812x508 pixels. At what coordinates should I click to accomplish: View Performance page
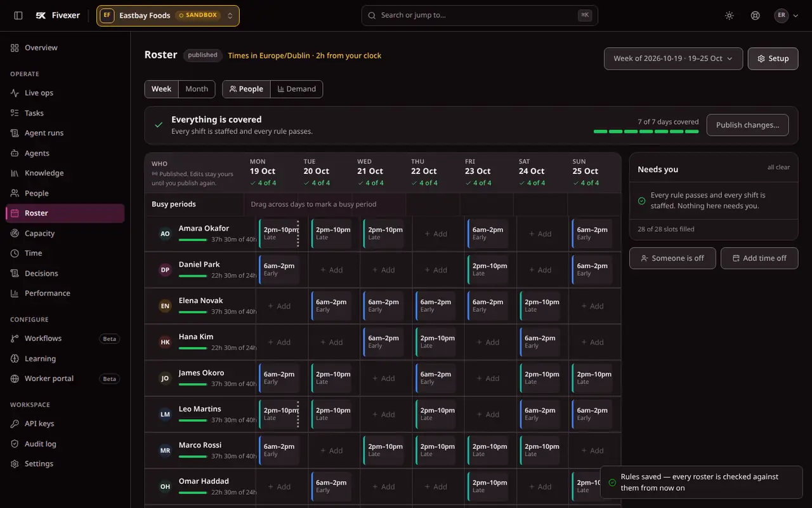point(65,293)
